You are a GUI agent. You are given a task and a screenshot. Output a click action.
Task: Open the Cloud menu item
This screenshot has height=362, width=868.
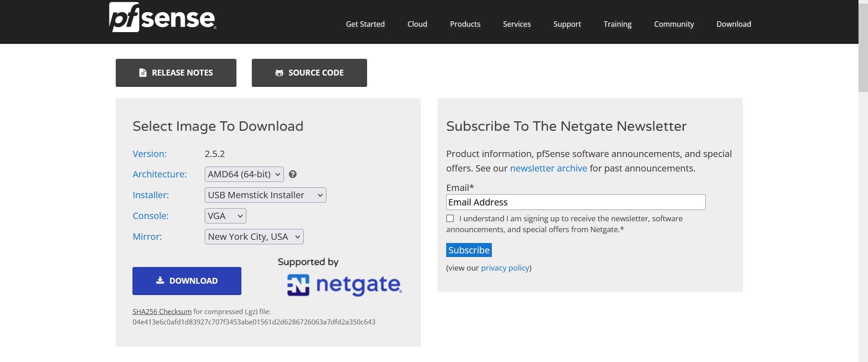click(417, 24)
